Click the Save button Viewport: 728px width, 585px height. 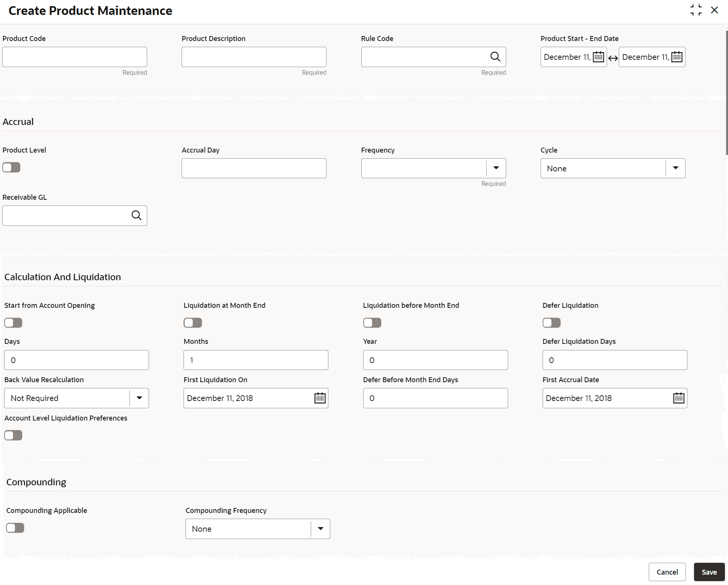[709, 572]
